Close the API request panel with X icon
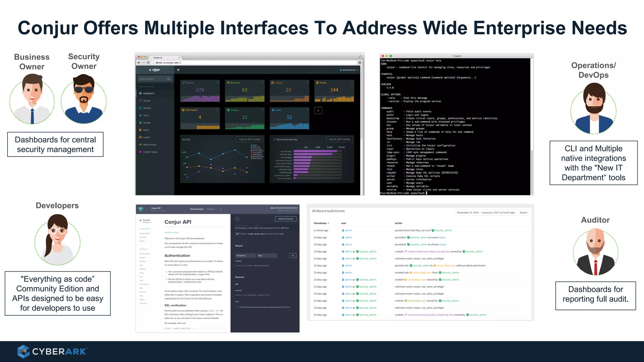This screenshot has height=362, width=644. pyautogui.click(x=237, y=219)
